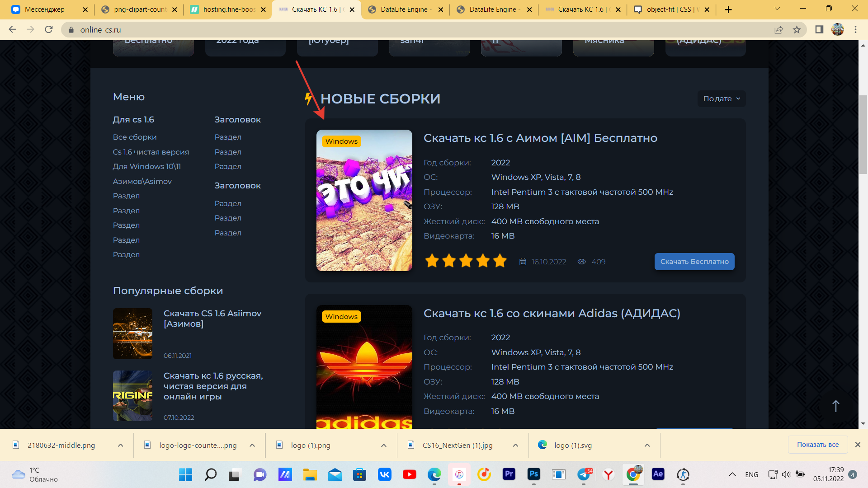Reload the page with the refresh icon
Screen dimensions: 868x488
(49, 29)
